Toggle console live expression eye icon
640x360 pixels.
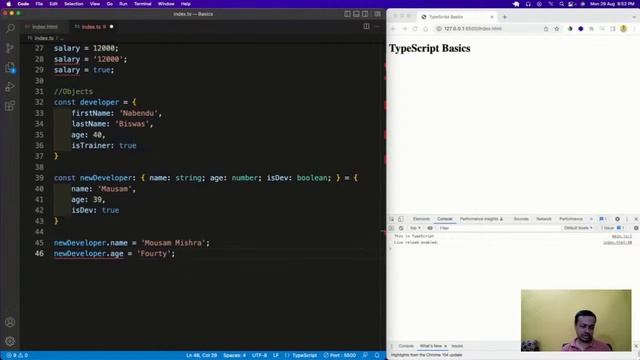pyautogui.click(x=430, y=228)
